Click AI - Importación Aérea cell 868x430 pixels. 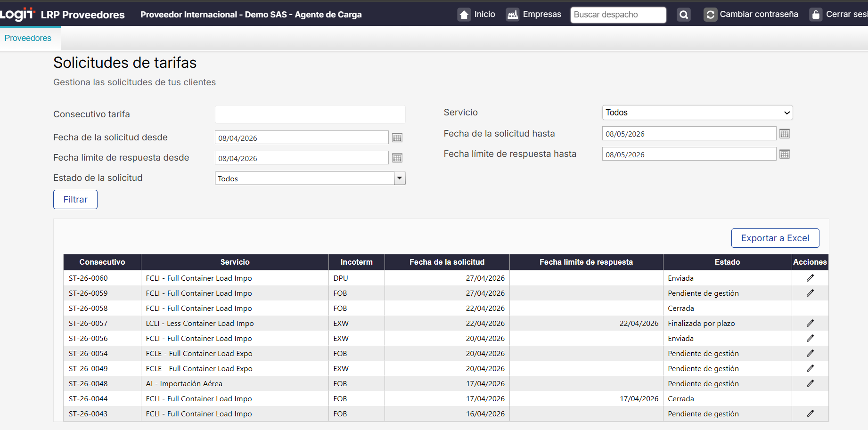tap(235, 383)
